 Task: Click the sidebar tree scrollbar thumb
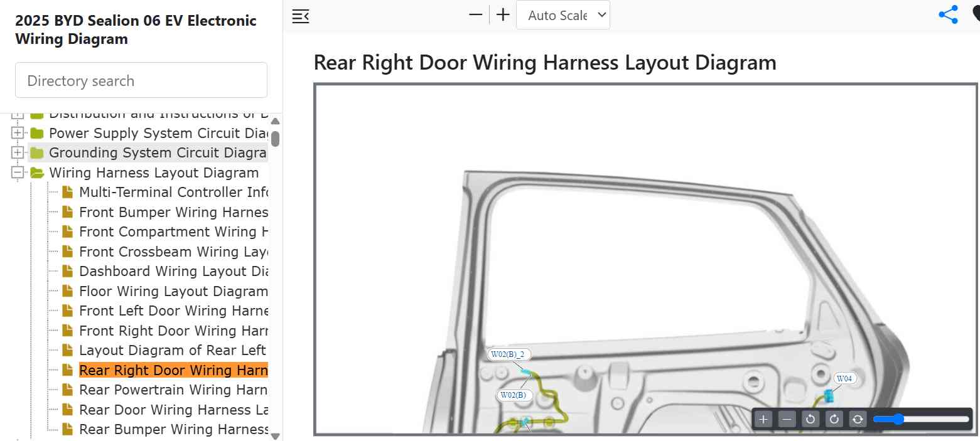(x=275, y=139)
